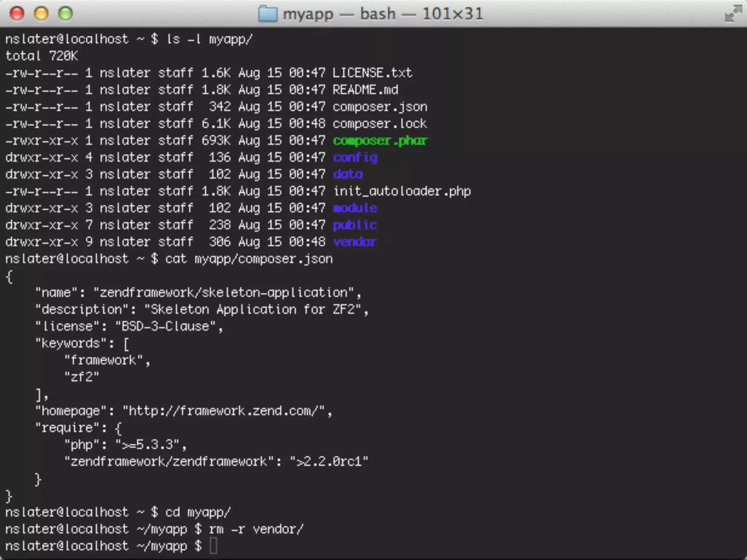This screenshot has width=747, height=560.
Task: Click the blue public directory name
Action: click(355, 225)
